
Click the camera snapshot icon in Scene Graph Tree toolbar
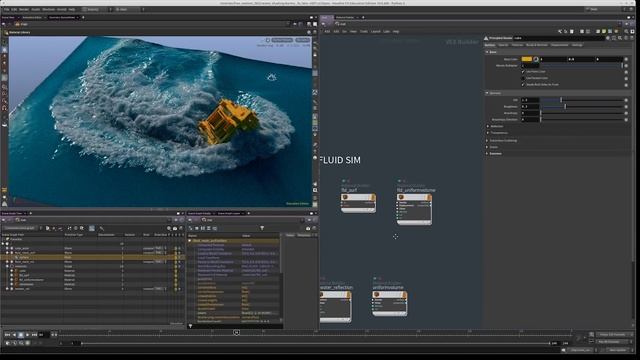click(x=175, y=228)
